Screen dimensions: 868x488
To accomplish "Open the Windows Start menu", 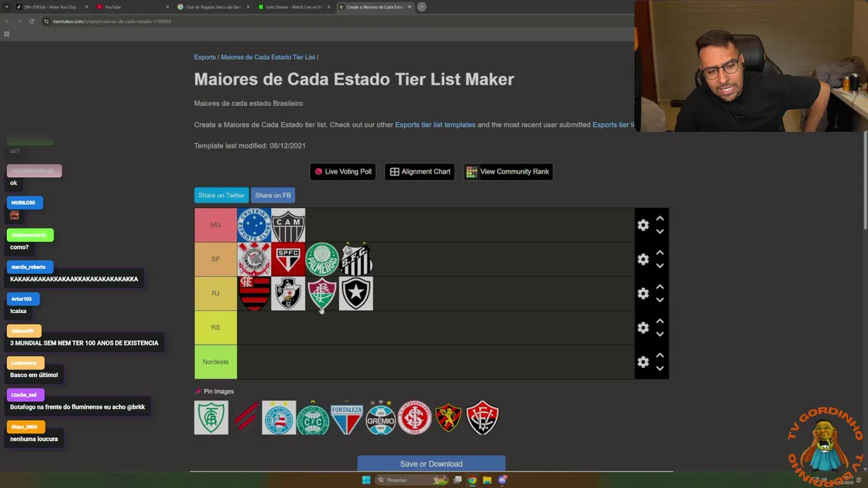I will (366, 480).
